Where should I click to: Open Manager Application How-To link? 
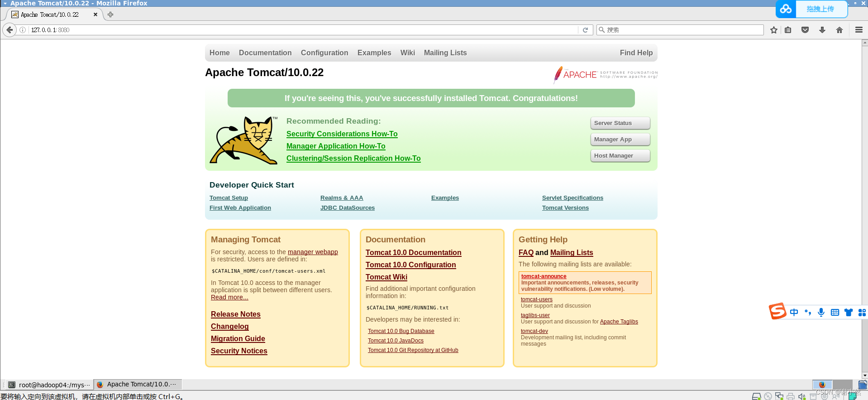(x=336, y=146)
